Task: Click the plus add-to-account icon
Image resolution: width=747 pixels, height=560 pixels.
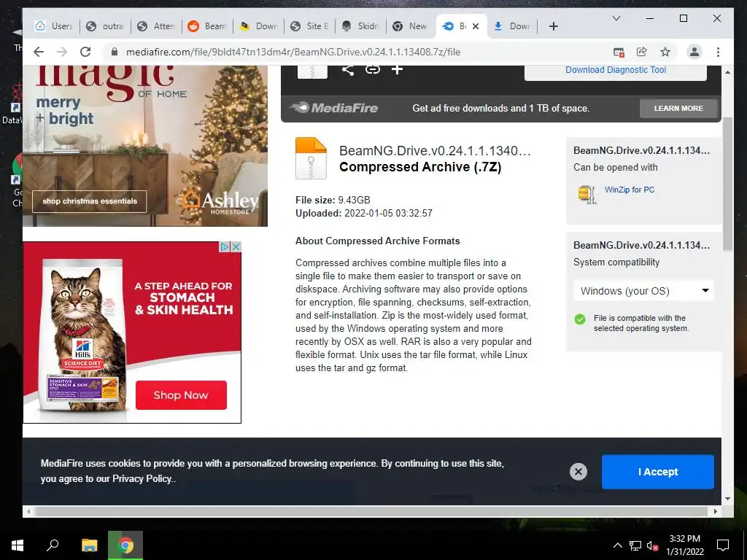Action: point(397,69)
